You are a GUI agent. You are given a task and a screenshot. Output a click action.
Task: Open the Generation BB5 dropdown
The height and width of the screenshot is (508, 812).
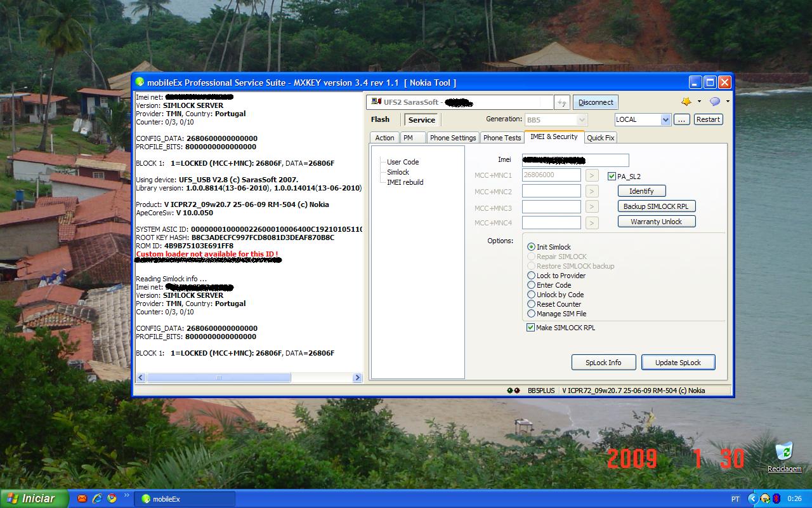click(x=582, y=119)
